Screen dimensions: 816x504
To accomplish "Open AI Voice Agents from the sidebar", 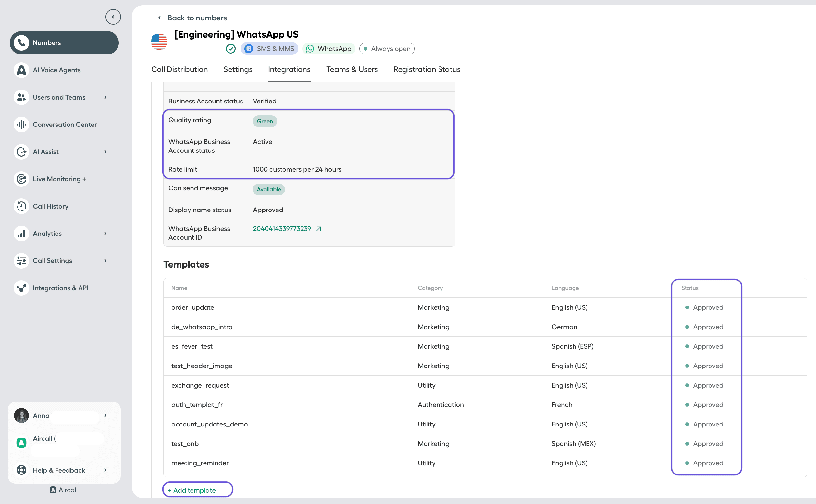I will tap(56, 70).
